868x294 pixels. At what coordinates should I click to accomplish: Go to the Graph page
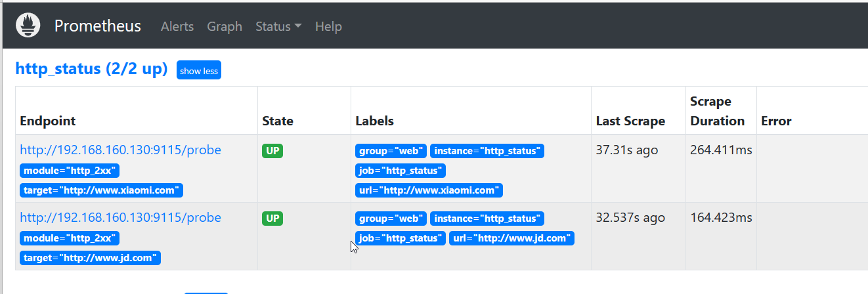click(x=225, y=26)
